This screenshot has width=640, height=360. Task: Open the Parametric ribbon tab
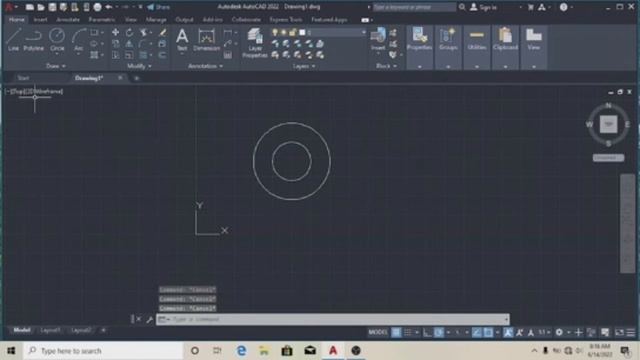(x=102, y=20)
